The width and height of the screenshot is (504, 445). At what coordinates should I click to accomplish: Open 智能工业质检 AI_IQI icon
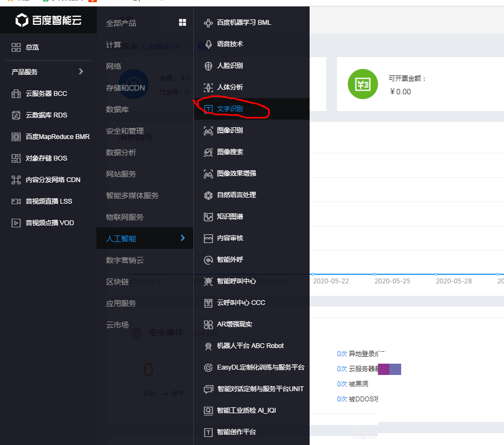208,411
